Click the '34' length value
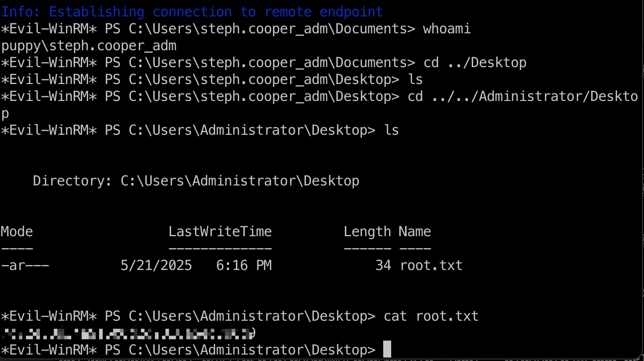The image size is (644, 361). point(383,266)
